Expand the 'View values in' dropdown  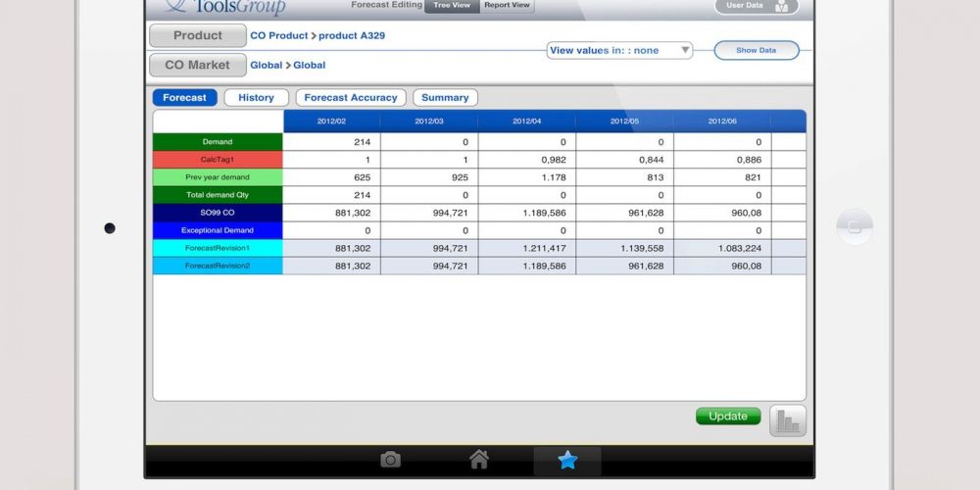[x=619, y=50]
